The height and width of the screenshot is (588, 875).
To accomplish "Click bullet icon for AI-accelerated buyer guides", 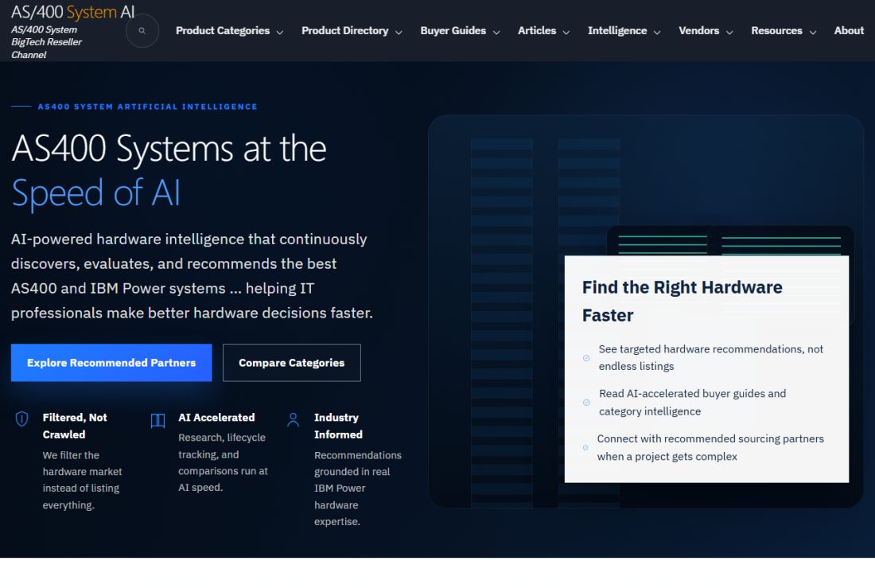I will click(x=586, y=403).
